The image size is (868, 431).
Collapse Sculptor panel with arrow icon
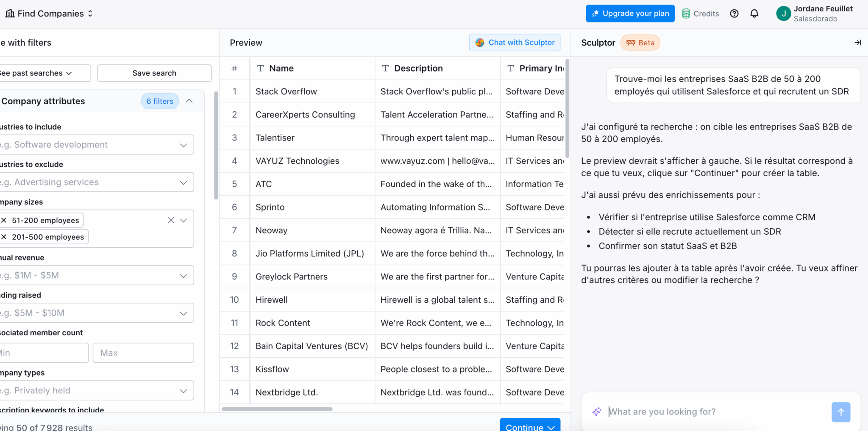[858, 43]
